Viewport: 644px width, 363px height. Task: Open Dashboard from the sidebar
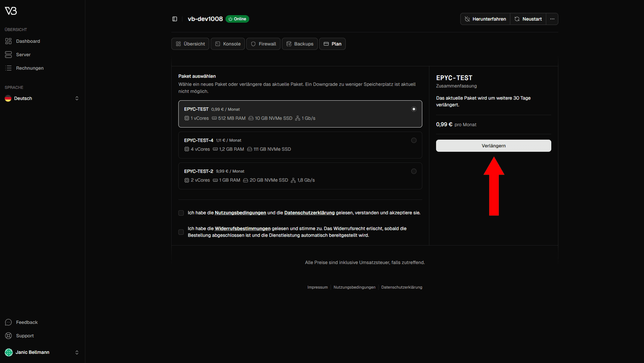(28, 41)
